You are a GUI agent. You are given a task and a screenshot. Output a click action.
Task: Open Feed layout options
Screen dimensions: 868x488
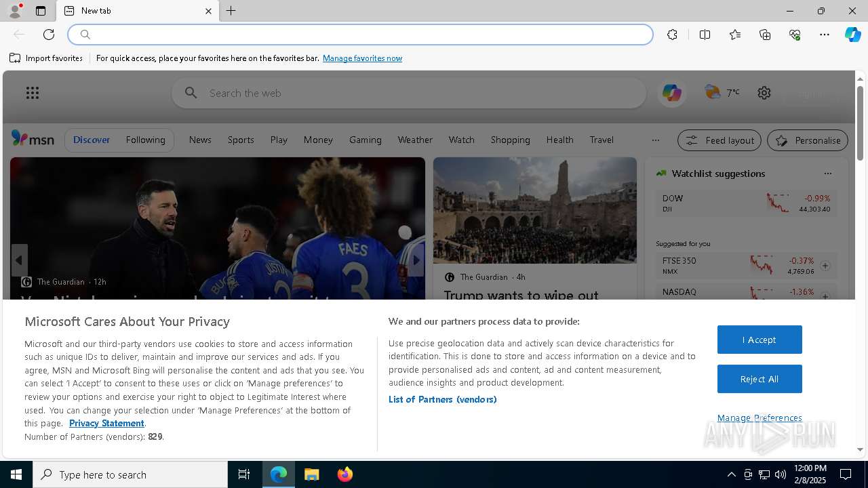(x=719, y=140)
